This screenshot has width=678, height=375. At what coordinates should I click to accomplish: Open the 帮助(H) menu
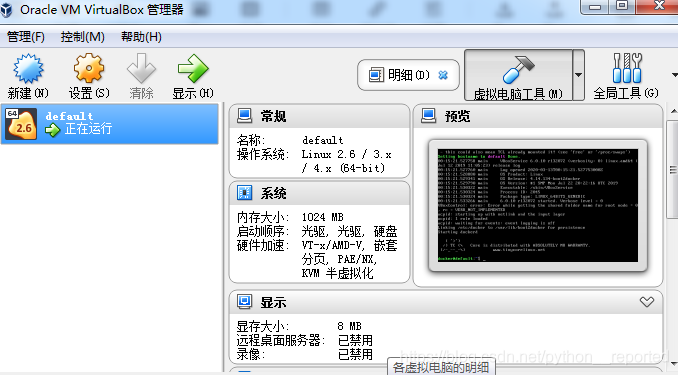click(x=141, y=37)
